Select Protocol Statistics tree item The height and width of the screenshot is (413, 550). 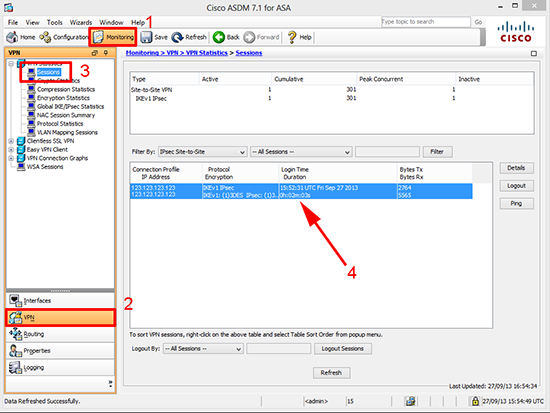(x=60, y=124)
